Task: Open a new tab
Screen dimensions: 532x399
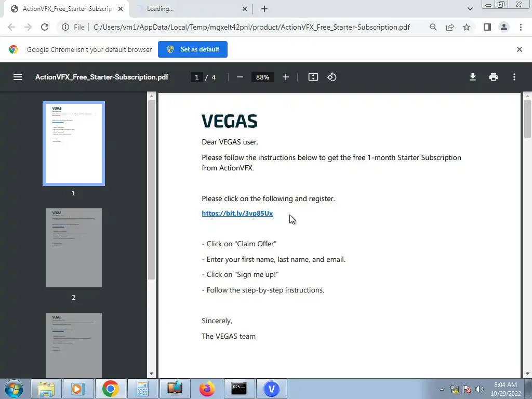Action: tap(264, 9)
